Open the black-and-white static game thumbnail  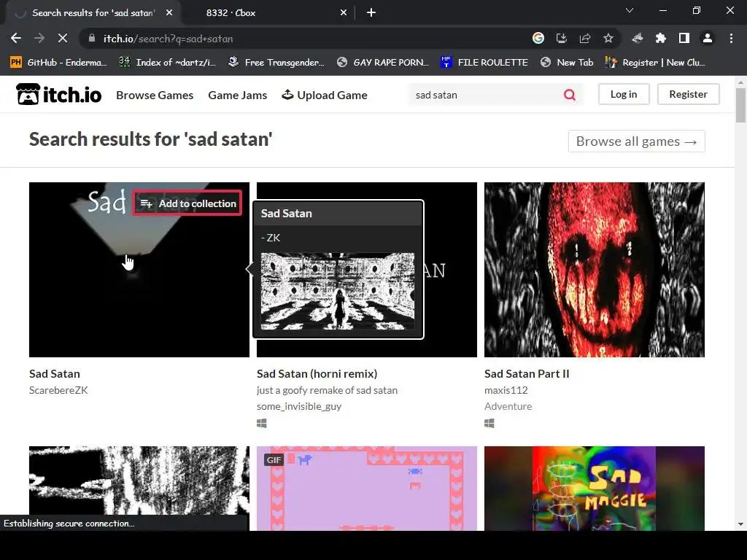click(x=139, y=480)
